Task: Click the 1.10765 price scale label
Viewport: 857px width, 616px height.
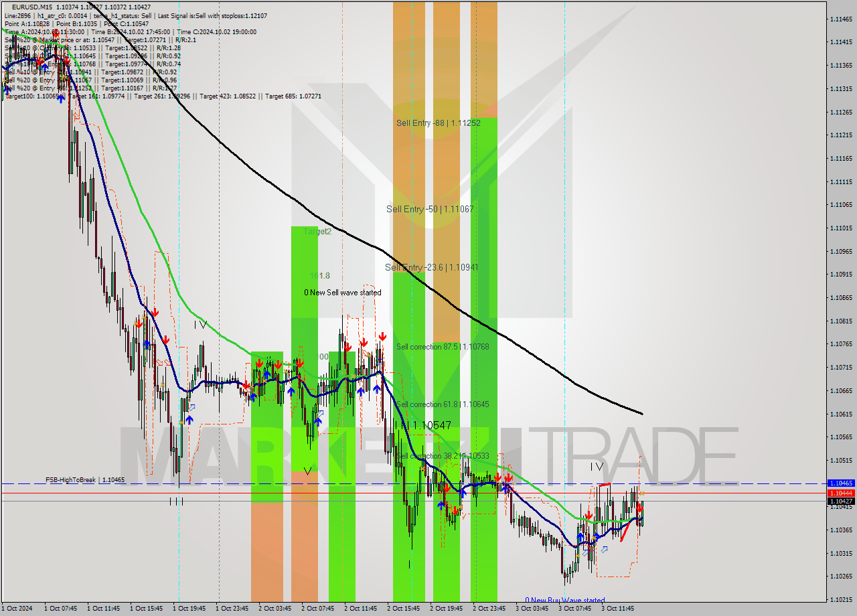Action: (x=841, y=344)
